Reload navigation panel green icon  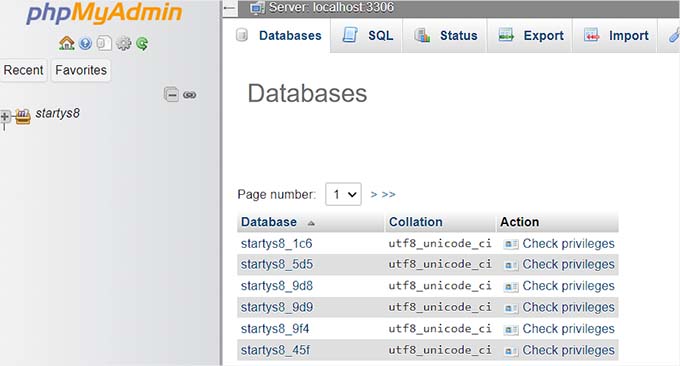142,43
